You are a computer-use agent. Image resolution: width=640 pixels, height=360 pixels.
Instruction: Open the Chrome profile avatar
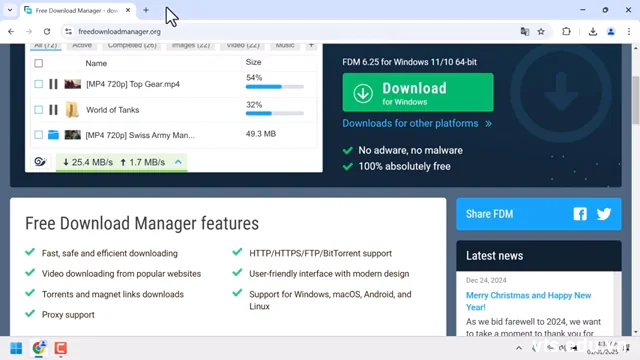click(x=611, y=31)
